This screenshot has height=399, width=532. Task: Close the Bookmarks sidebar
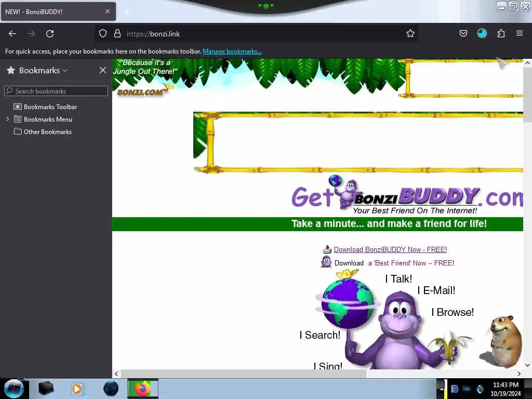[x=103, y=70]
